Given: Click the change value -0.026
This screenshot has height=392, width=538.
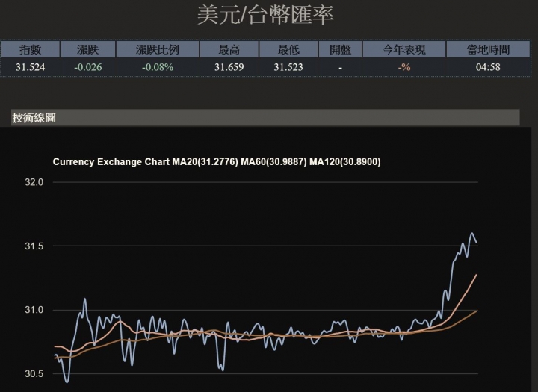Looking at the screenshot, I should click(x=88, y=67).
